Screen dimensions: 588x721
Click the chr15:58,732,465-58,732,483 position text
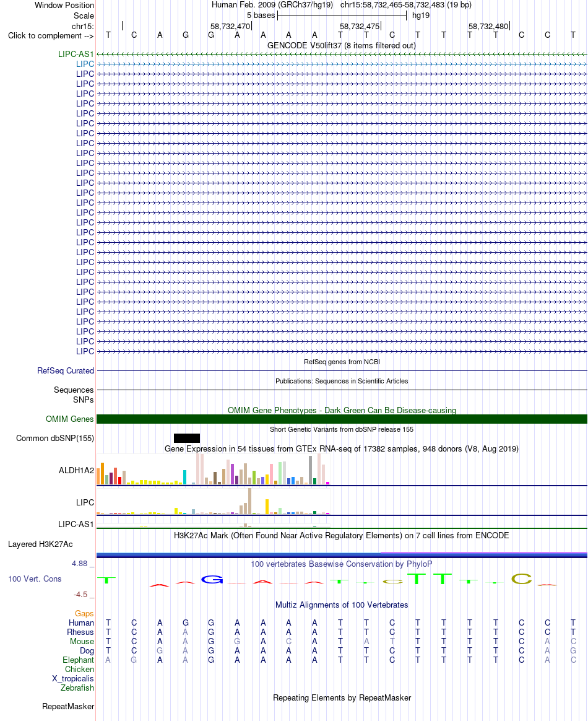[392, 5]
